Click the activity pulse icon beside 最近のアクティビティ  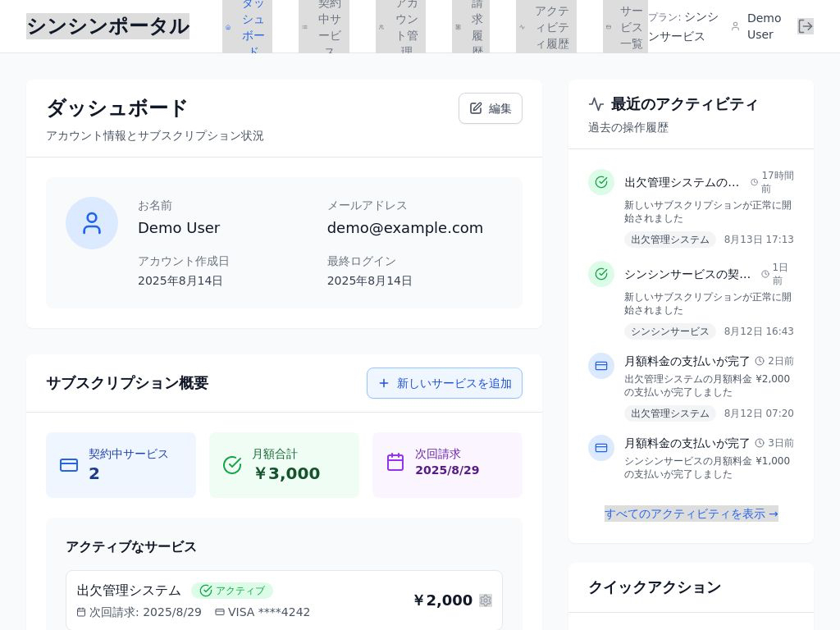pos(596,104)
